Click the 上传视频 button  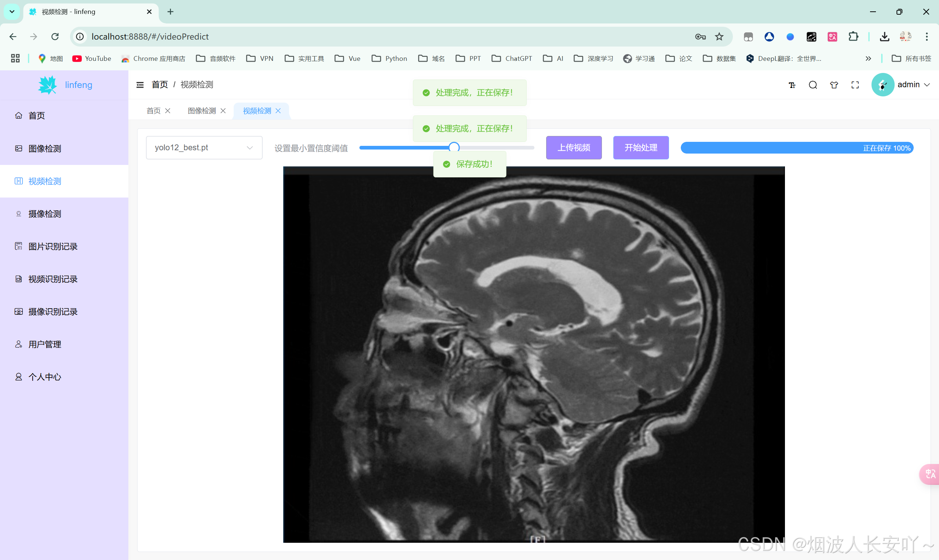[x=574, y=148]
